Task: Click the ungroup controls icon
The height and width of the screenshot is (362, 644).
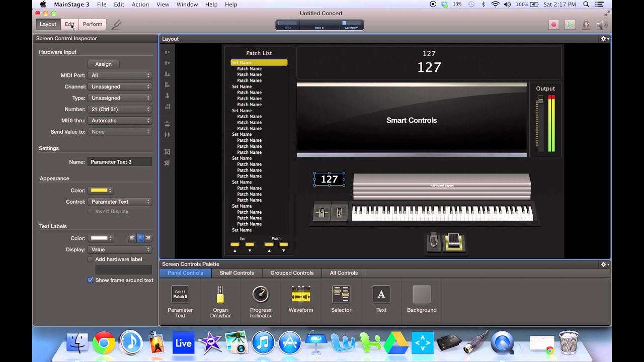Action: 168,163
